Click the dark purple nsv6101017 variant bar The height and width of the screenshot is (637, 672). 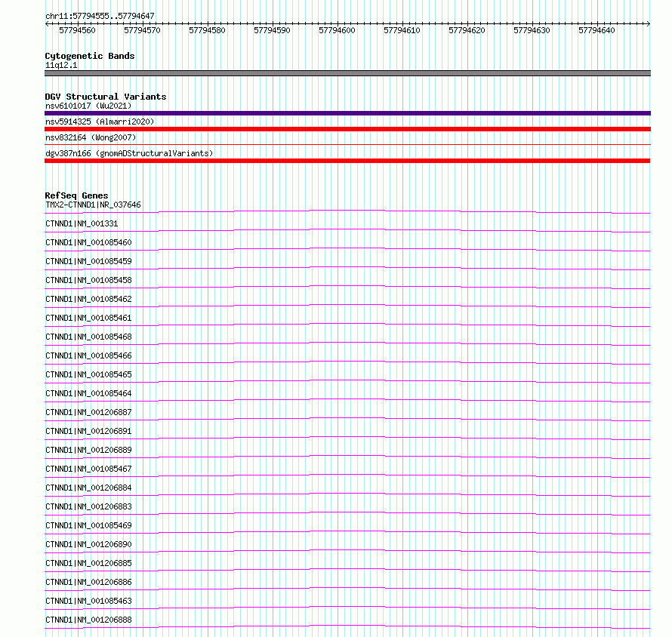tap(347, 113)
